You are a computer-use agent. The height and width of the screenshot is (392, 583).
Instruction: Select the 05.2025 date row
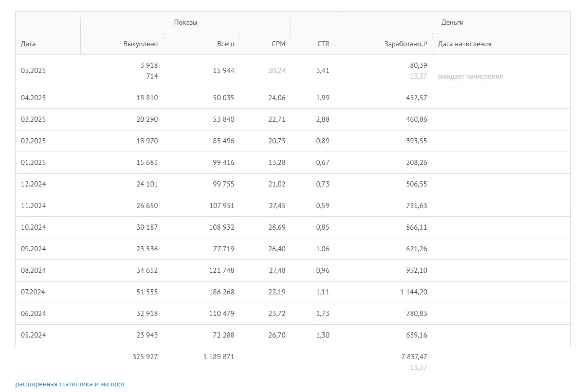(x=33, y=71)
